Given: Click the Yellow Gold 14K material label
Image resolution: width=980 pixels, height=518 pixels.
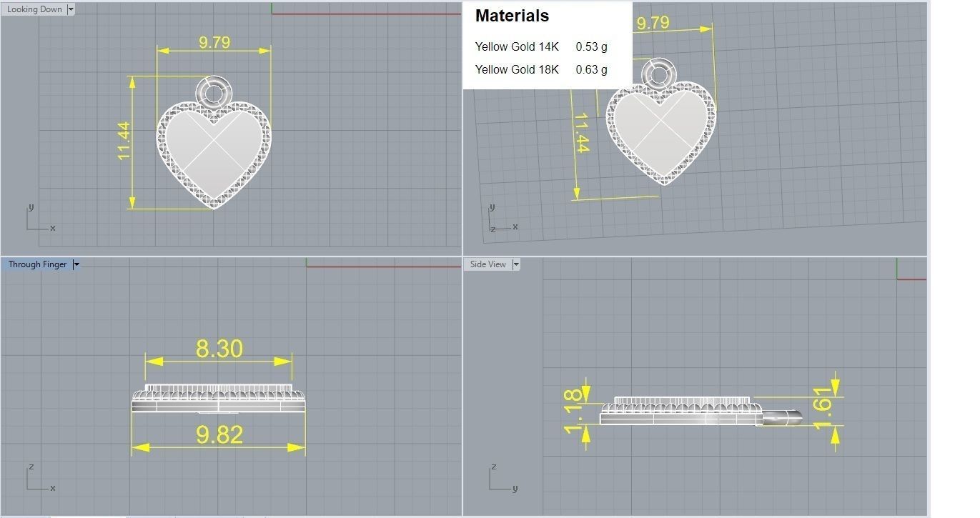Looking at the screenshot, I should click(517, 46).
